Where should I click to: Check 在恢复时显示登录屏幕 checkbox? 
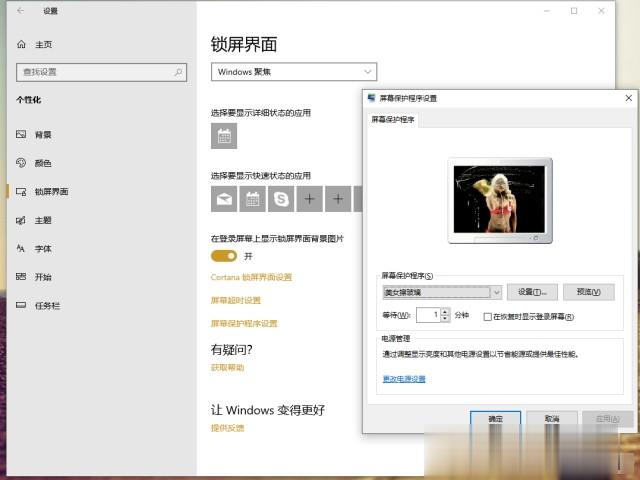(x=487, y=317)
